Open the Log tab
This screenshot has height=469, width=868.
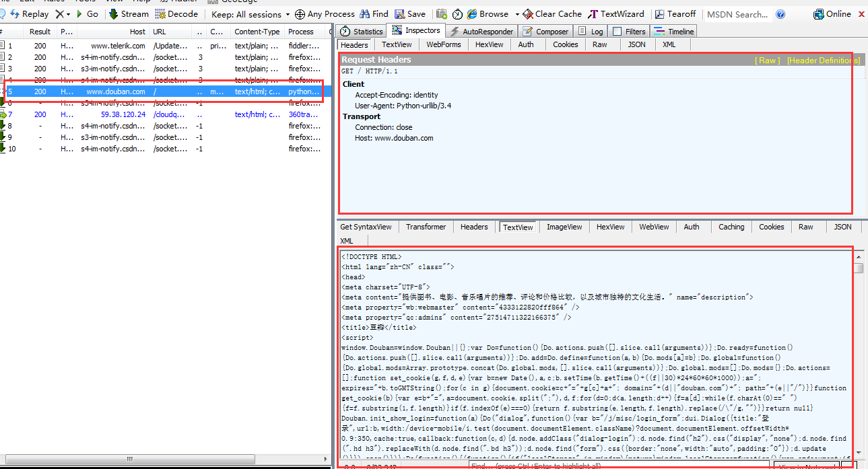click(x=591, y=32)
